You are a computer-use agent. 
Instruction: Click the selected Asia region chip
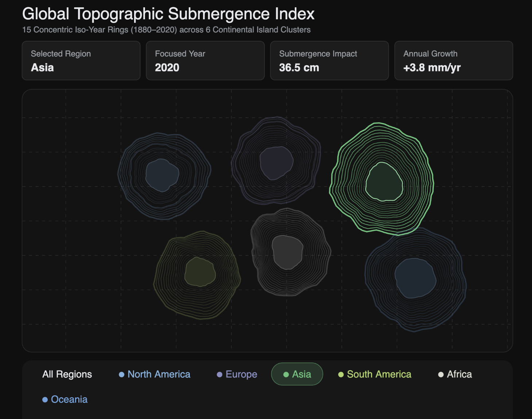click(297, 374)
